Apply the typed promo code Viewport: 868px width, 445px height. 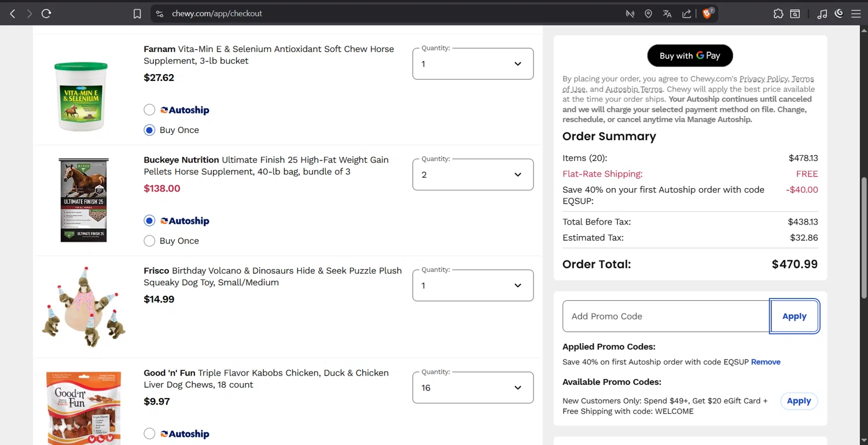(x=794, y=316)
